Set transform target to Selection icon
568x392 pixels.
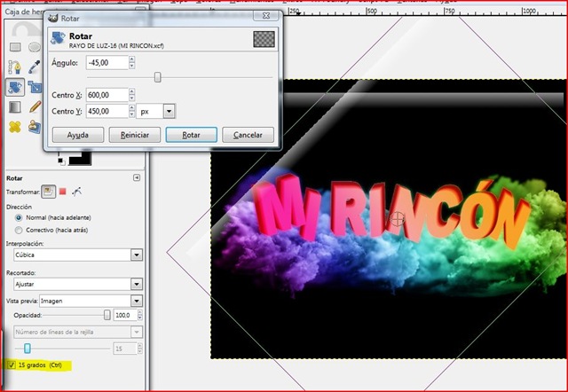pyautogui.click(x=63, y=191)
